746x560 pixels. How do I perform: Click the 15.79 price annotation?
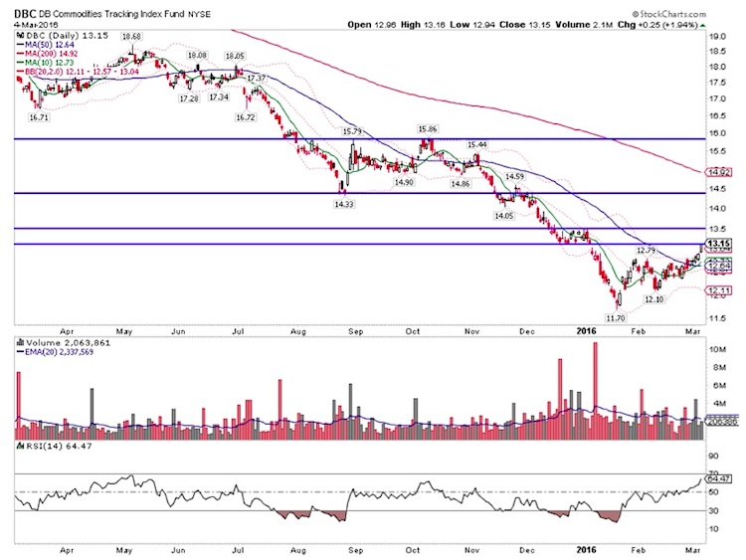click(x=351, y=131)
